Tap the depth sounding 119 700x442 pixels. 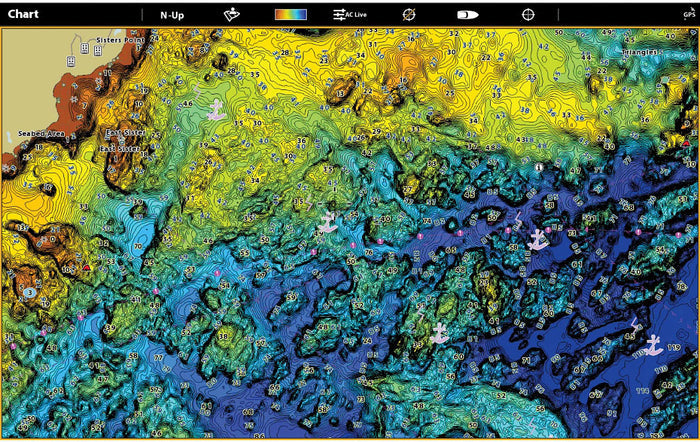pyautogui.click(x=674, y=347)
